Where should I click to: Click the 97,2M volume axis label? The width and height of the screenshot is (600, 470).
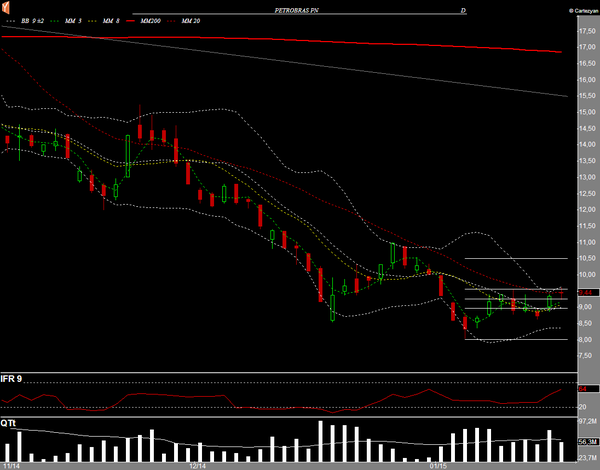click(586, 423)
